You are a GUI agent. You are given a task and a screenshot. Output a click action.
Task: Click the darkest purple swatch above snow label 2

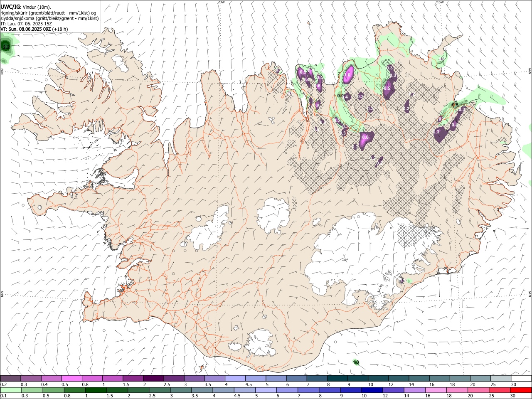153,379
